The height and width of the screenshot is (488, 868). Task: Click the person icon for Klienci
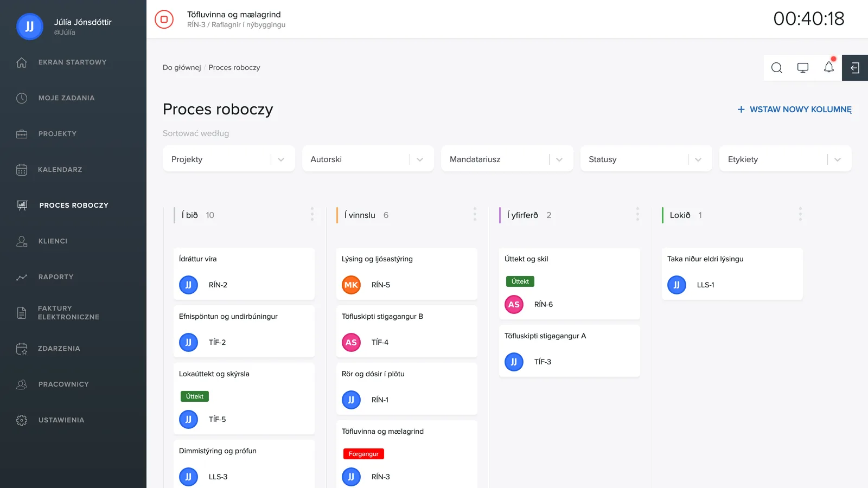[x=22, y=241]
